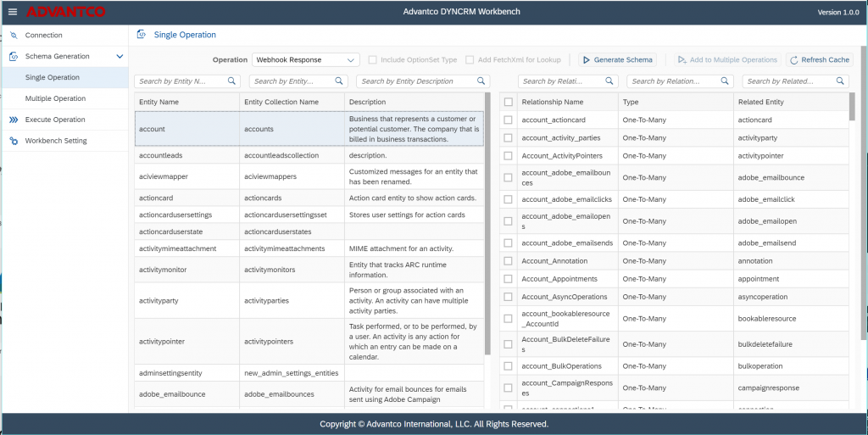Click the campaignresponse related entity cell
This screenshot has height=435, width=868.
[x=791, y=388]
